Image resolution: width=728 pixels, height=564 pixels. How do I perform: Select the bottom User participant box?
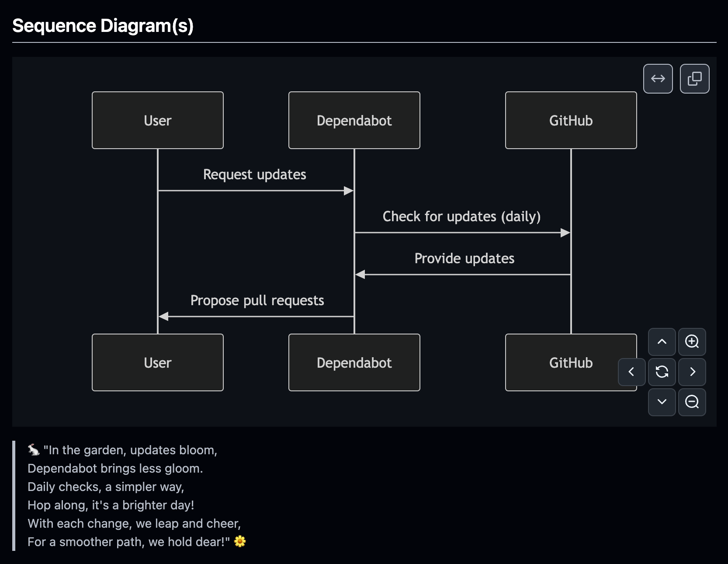point(157,362)
